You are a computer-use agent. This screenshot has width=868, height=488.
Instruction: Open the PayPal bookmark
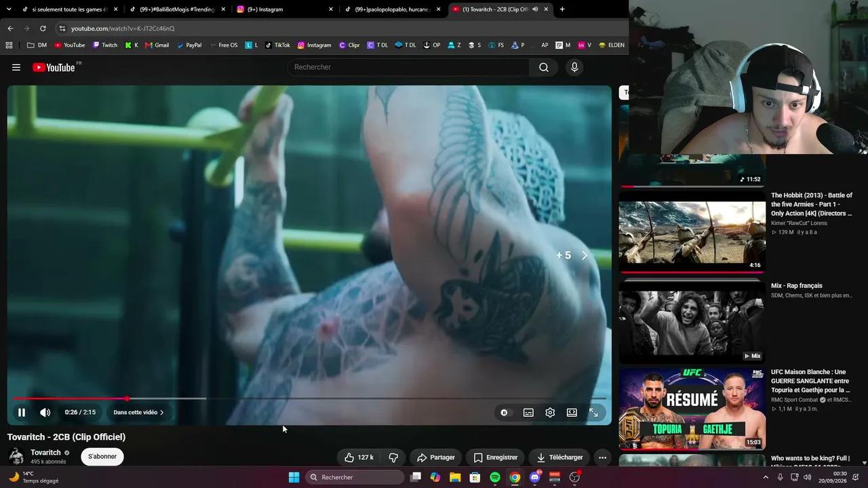pos(189,45)
